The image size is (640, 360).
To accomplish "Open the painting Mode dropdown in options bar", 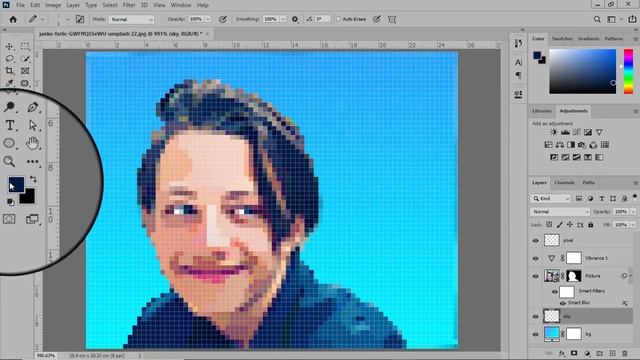I will (131, 19).
